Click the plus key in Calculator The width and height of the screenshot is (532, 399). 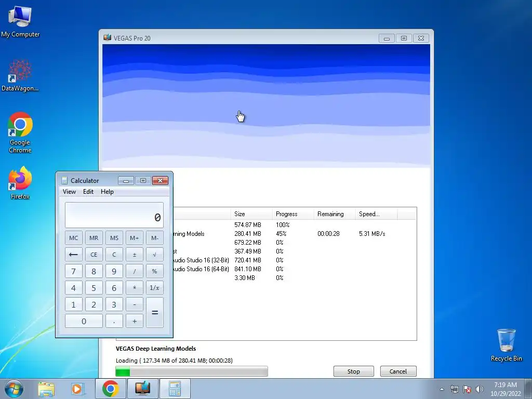(x=135, y=321)
